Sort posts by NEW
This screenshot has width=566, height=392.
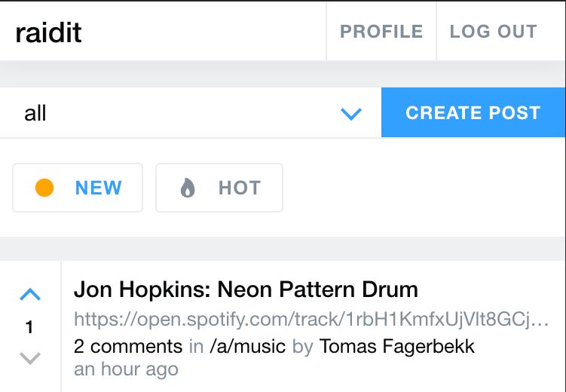point(78,188)
